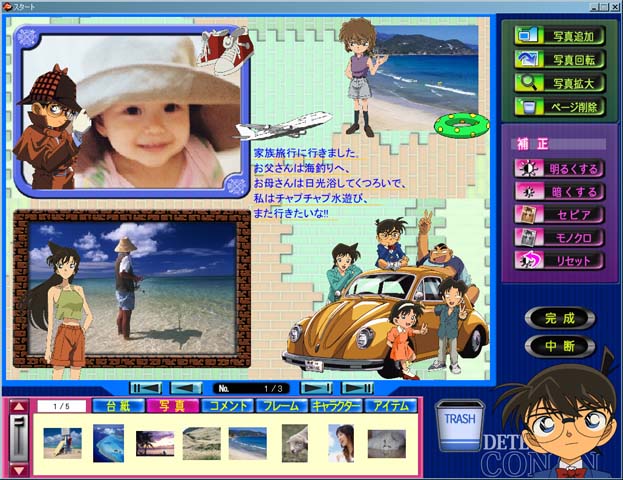The height and width of the screenshot is (480, 623).
Task: Open the キャラクター character tab
Action: pyautogui.click(x=336, y=406)
